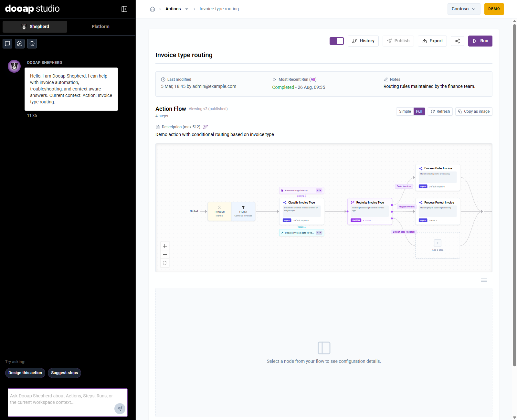Image resolution: width=517 pixels, height=420 pixels.
Task: Open the Contoso workspace dropdown
Action: point(464,9)
